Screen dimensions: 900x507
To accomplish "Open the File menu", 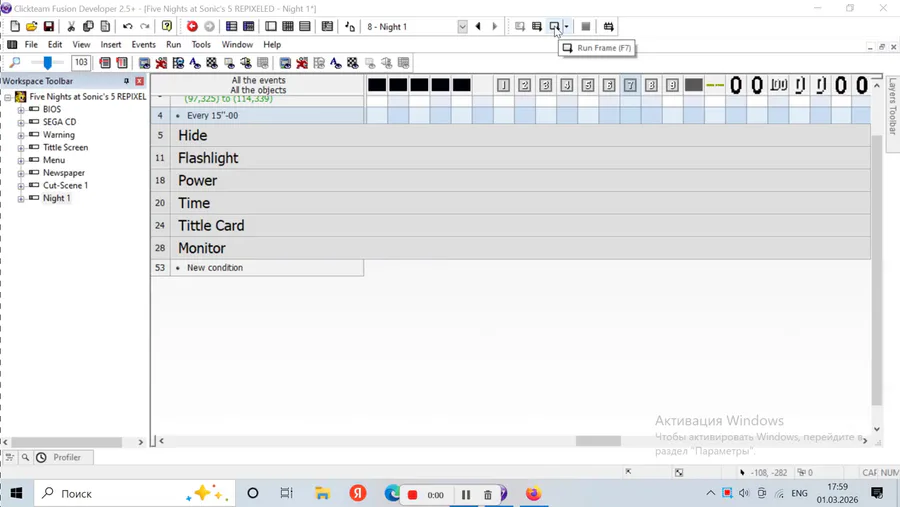I will point(31,44).
